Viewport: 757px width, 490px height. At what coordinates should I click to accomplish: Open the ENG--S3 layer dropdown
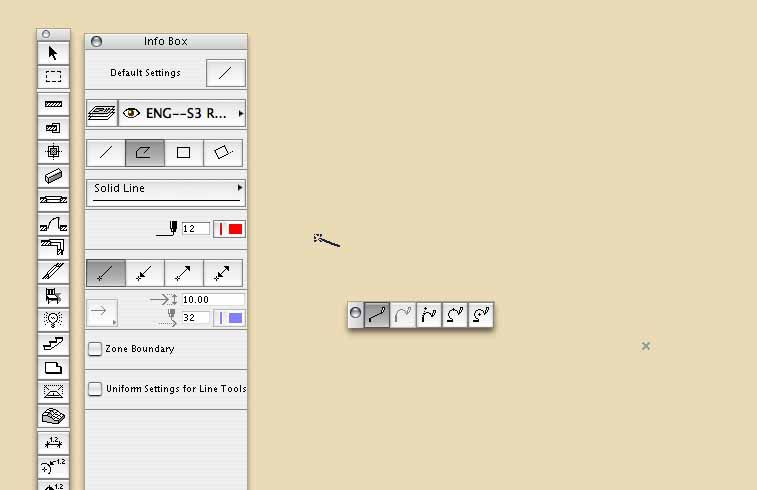pyautogui.click(x=182, y=113)
